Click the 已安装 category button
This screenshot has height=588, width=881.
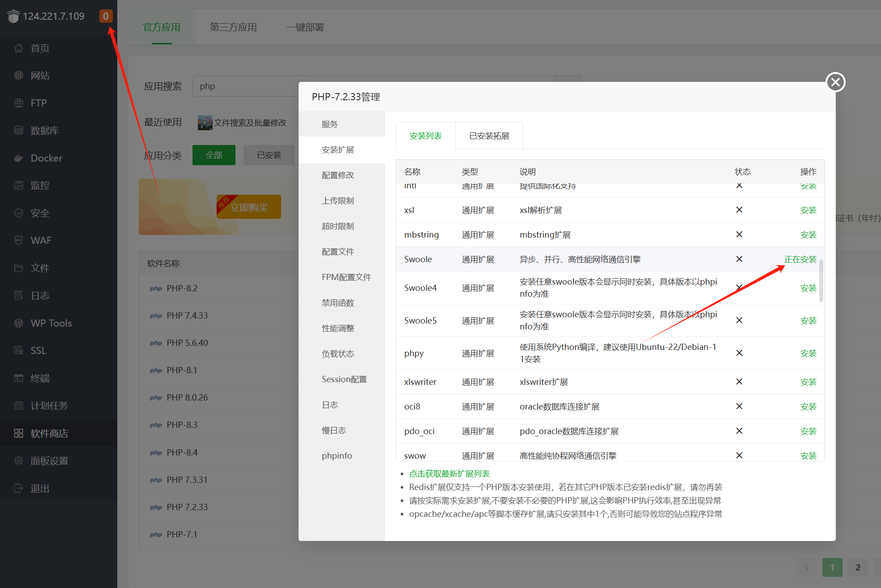click(269, 155)
